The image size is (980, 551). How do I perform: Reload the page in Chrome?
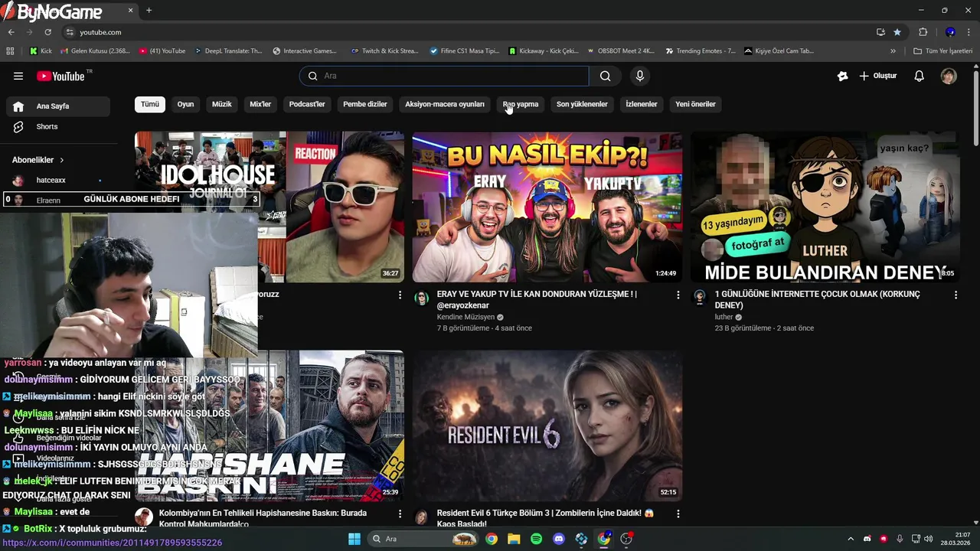click(47, 32)
